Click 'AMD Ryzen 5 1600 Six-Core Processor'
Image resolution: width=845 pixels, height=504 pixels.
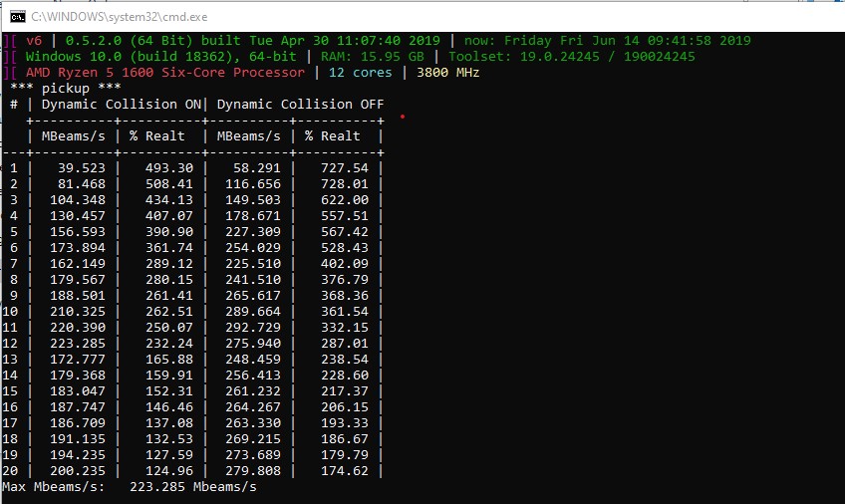click(164, 73)
